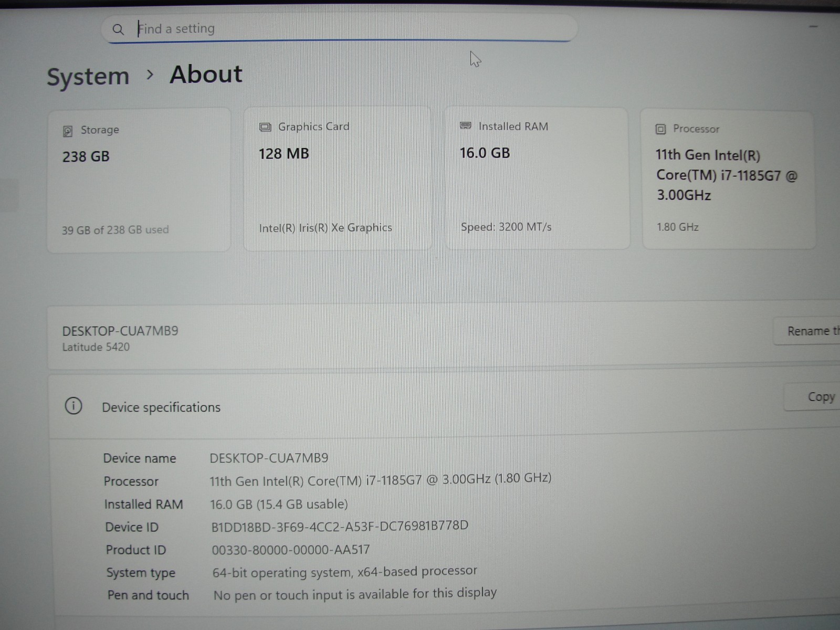The width and height of the screenshot is (840, 630).
Task: Focus the Find a setting search box
Action: click(339, 28)
